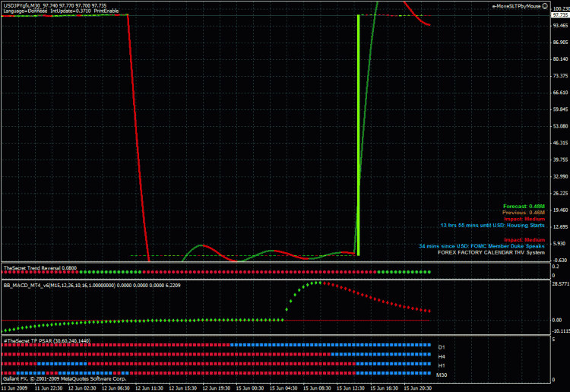Viewport: 570px width, 392px height.
Task: Click the 80.140 price axis value
Action: click(x=561, y=58)
